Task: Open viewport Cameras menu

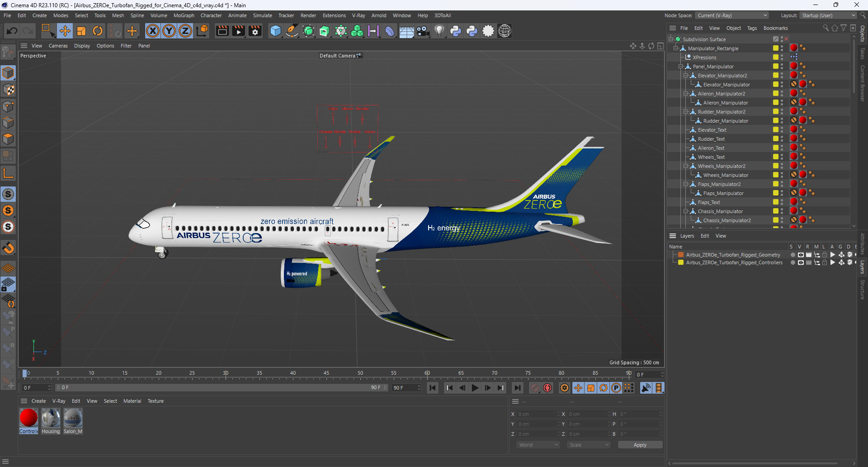Action: (58, 46)
